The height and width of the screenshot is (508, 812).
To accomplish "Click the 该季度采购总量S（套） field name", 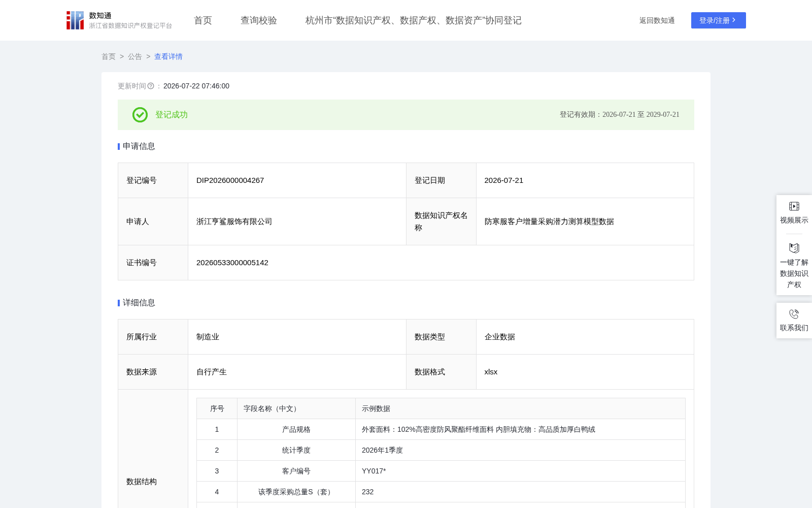I will [296, 492].
